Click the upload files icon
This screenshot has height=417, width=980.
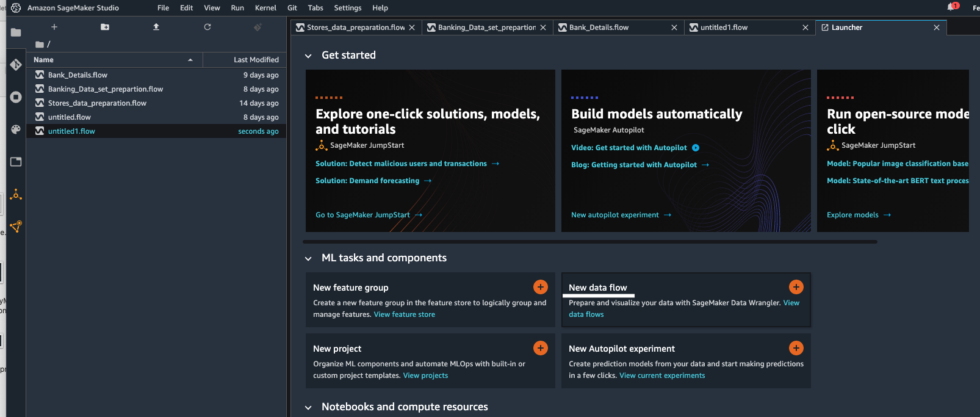pos(156,27)
